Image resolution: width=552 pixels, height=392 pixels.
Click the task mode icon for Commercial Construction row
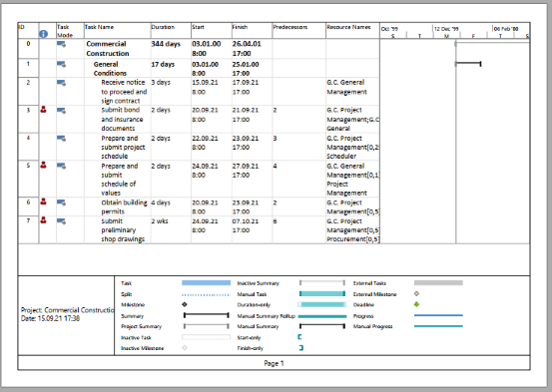61,44
